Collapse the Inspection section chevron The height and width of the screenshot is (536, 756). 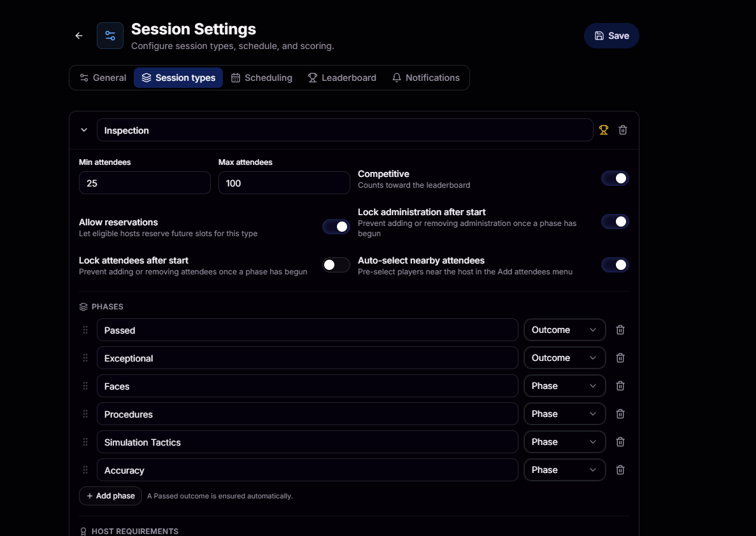(x=84, y=130)
